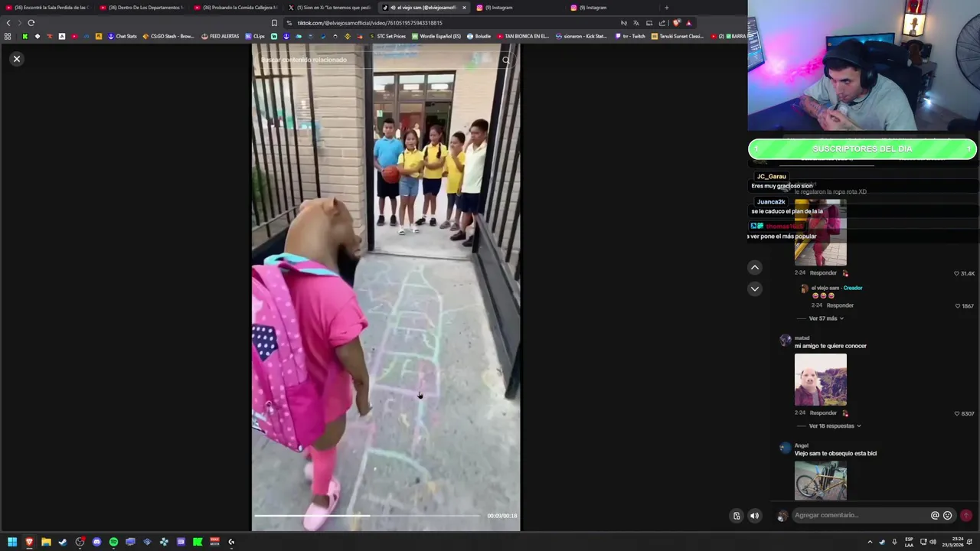
Task: Open Angel's bicycle photo thumbnail
Action: 821,481
